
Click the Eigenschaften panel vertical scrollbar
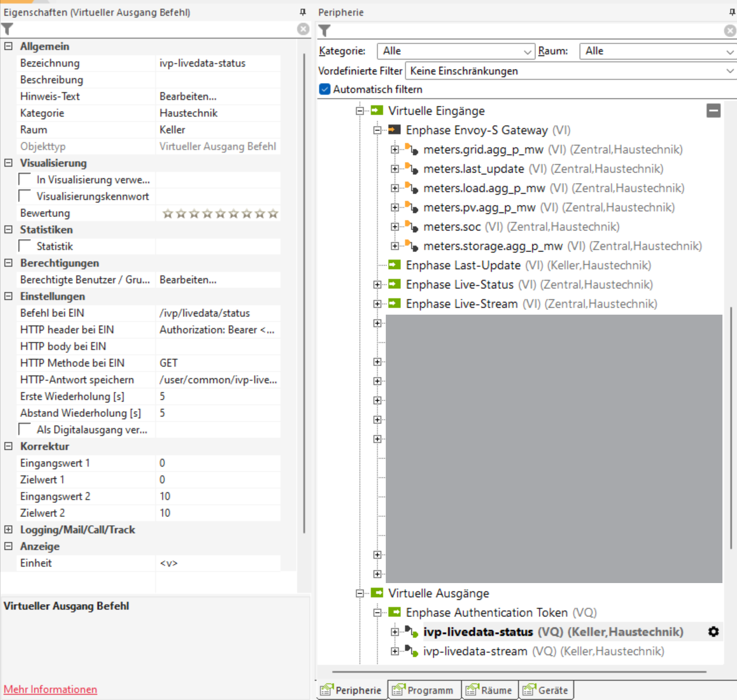(x=304, y=292)
